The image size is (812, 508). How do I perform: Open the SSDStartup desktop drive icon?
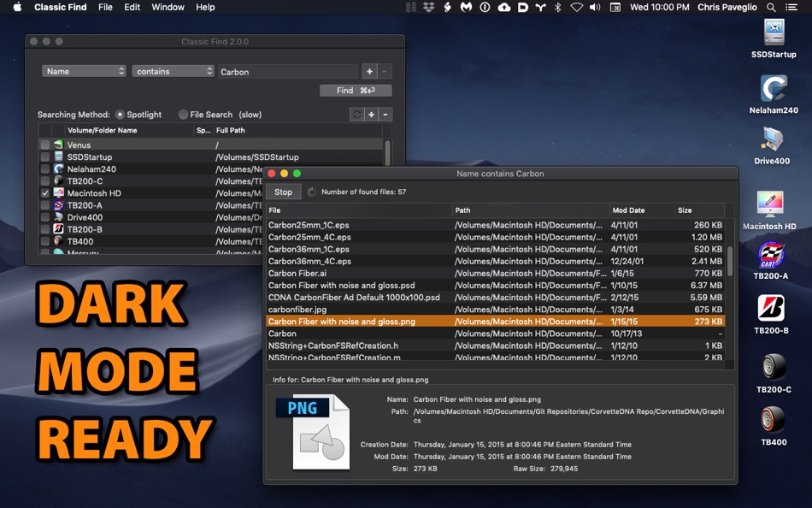point(774,32)
